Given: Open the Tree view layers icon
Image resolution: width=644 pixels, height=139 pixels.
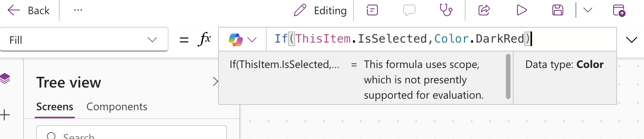Looking at the screenshot, I should [x=5, y=78].
